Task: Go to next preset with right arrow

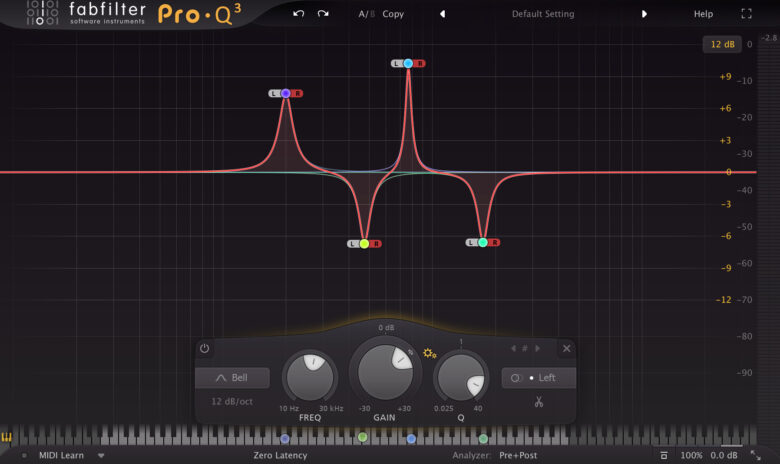Action: point(644,14)
